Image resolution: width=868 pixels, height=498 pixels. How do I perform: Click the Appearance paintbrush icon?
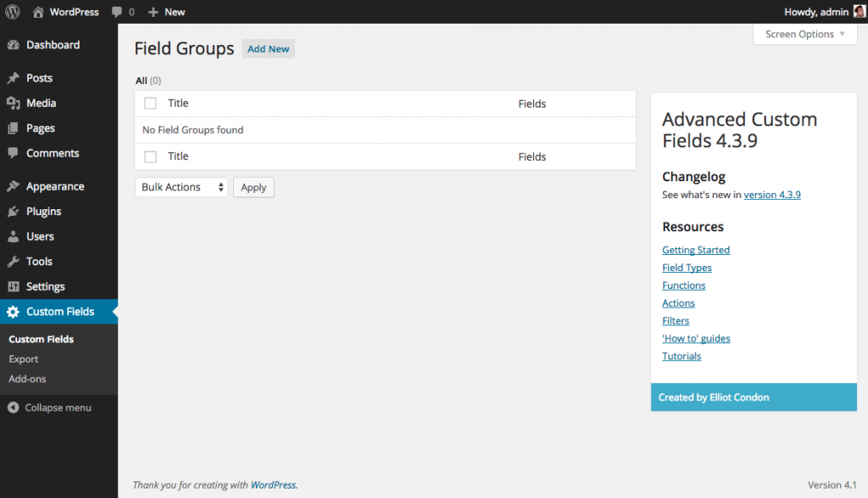(x=14, y=185)
